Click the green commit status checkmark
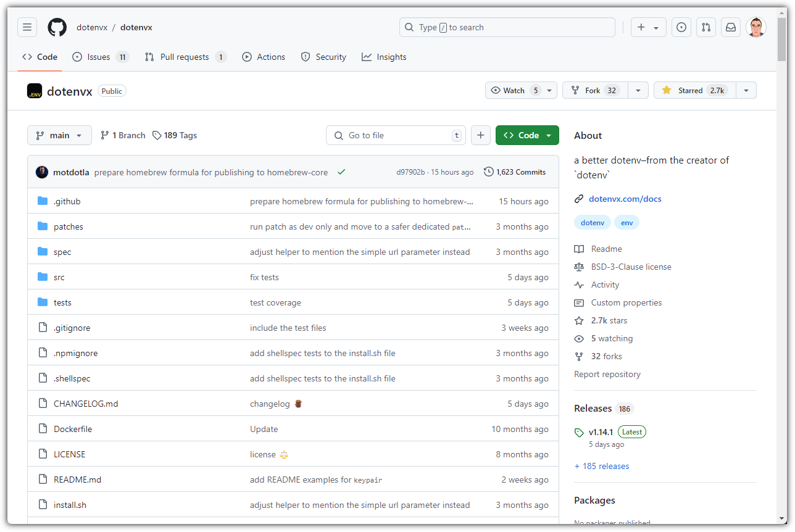 (341, 172)
